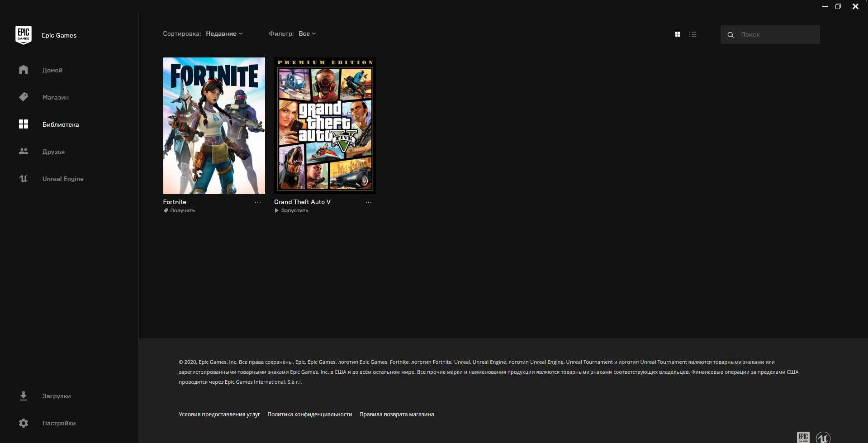Click the Сортировка label

tap(182, 33)
